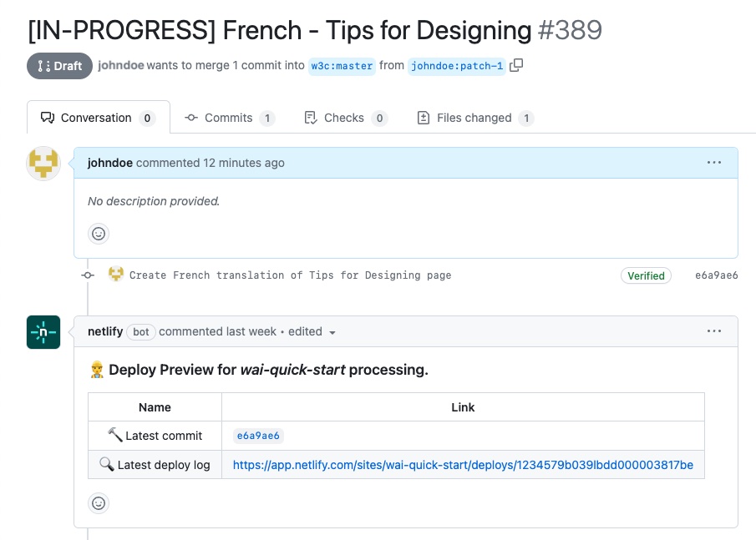Open the kebab menu on johndoe's comment
The image size is (756, 540).
tap(714, 163)
